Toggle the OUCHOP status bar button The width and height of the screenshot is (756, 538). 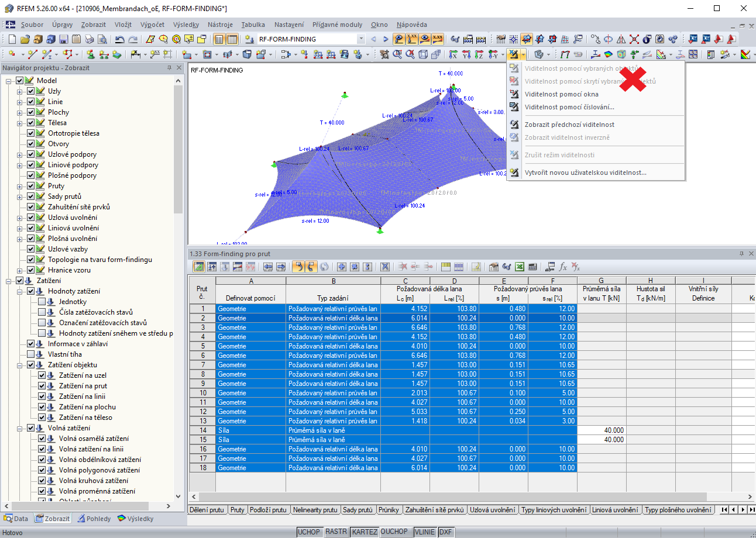pyautogui.click(x=396, y=532)
